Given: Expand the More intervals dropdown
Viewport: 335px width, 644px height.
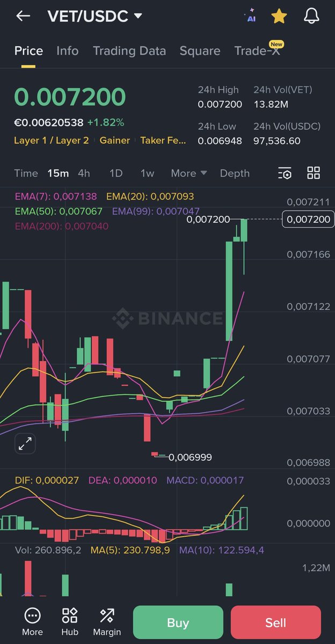Looking at the screenshot, I should pyautogui.click(x=189, y=173).
